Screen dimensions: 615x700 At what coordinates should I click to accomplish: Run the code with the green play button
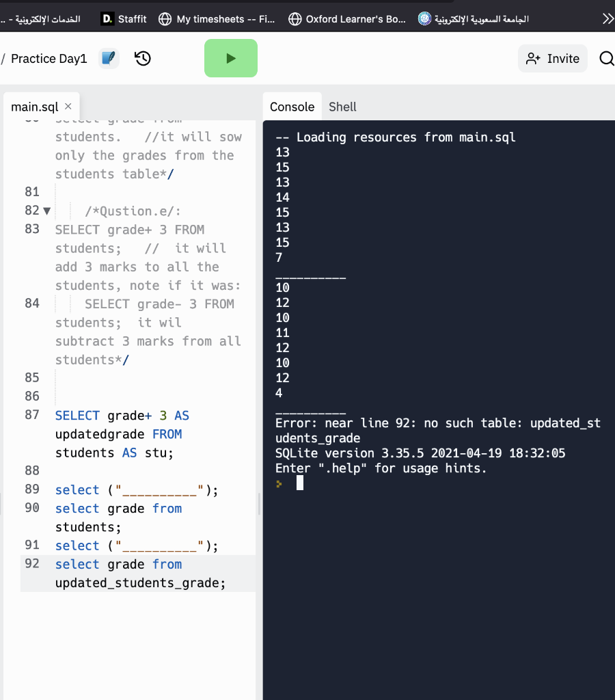[231, 58]
